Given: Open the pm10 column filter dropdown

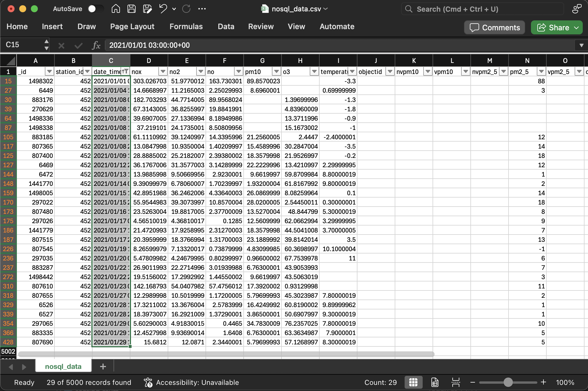Looking at the screenshot, I should coord(276,71).
